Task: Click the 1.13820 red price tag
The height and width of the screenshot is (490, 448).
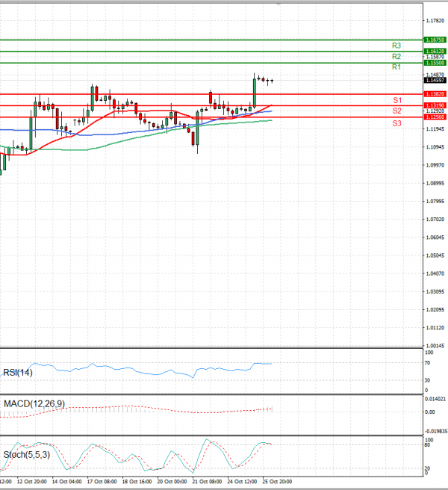Action: (435, 94)
